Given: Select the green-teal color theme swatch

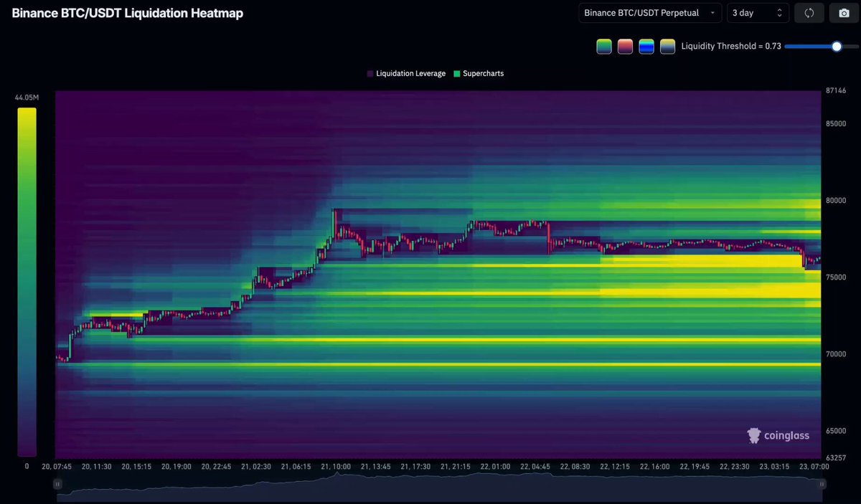Looking at the screenshot, I should (603, 47).
